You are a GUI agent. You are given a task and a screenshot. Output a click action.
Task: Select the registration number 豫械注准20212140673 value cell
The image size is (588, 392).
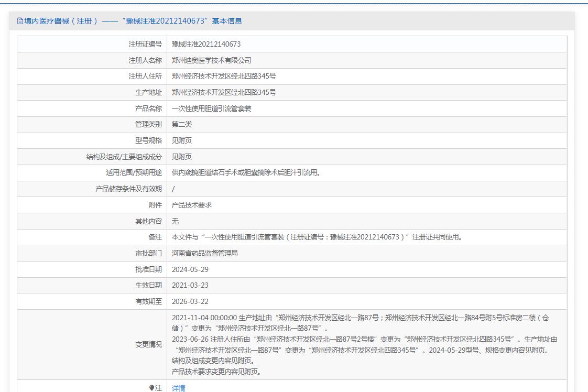click(x=206, y=45)
